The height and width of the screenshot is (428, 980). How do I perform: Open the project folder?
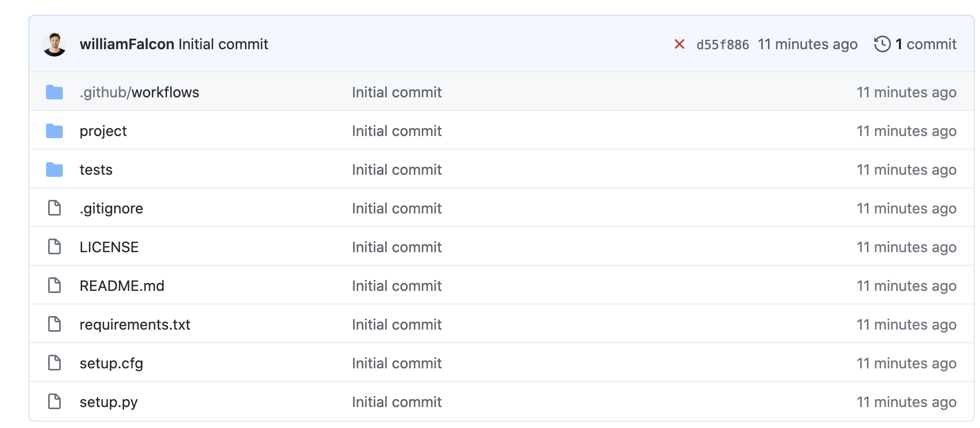[x=103, y=131]
